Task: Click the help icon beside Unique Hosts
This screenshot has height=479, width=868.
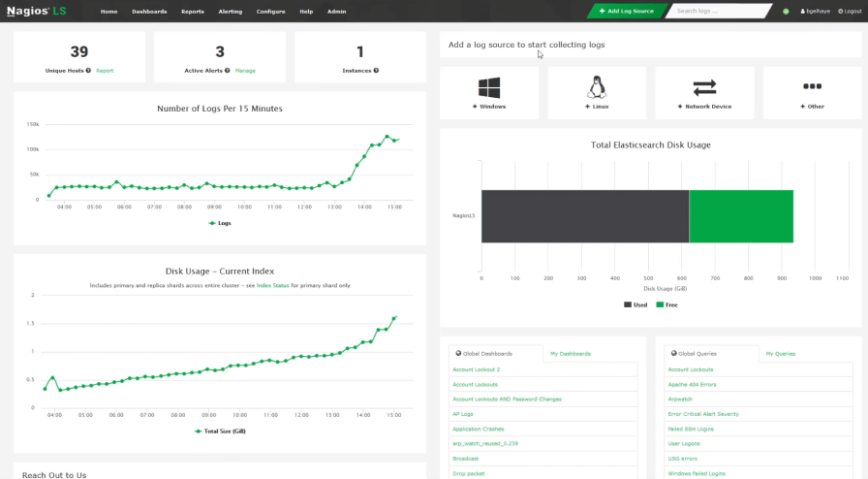Action: click(x=88, y=71)
